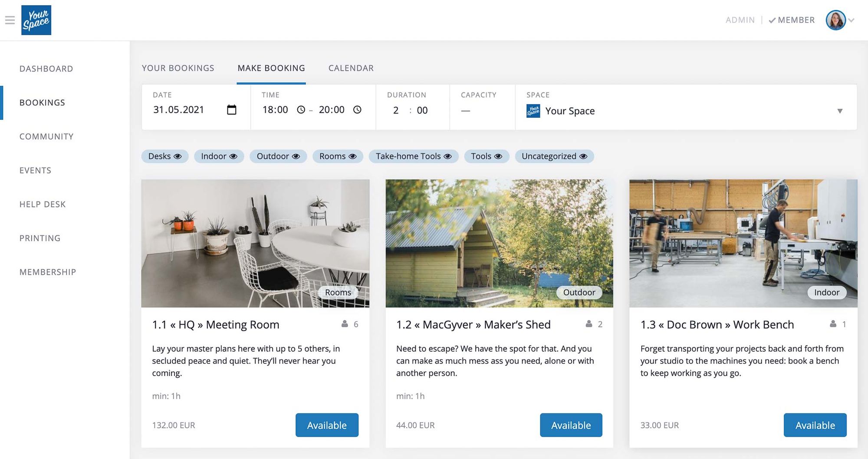This screenshot has height=459, width=868.
Task: Click the Outdoor tag on Maker's Shed image
Action: (x=579, y=292)
